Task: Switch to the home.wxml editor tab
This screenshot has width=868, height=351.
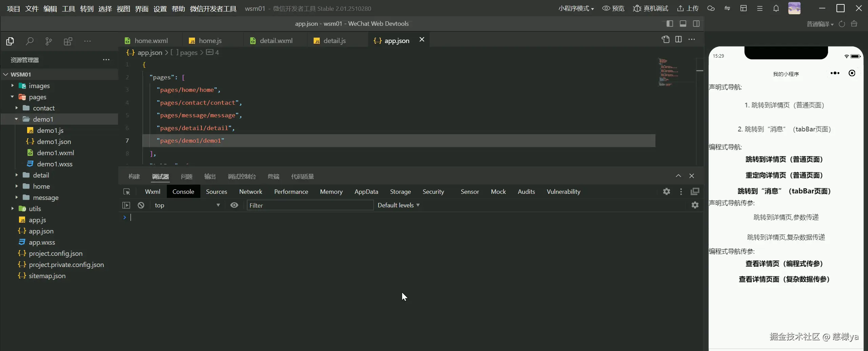Action: (x=151, y=41)
